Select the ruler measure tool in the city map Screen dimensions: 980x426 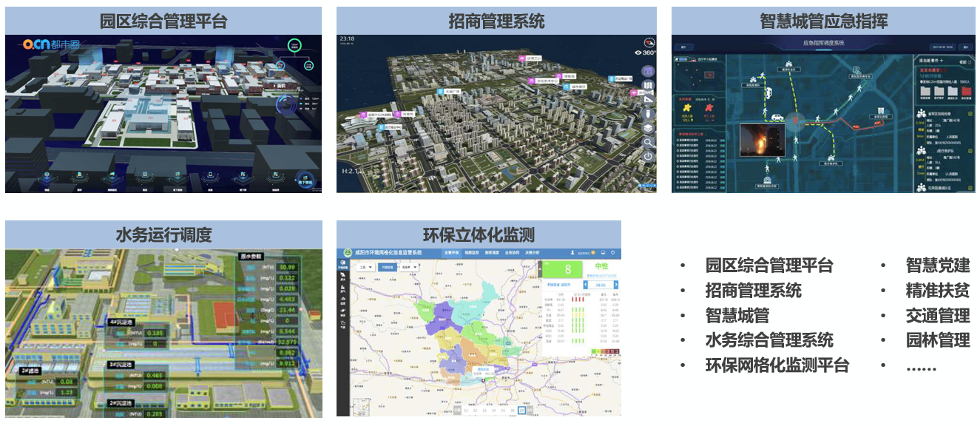click(648, 100)
